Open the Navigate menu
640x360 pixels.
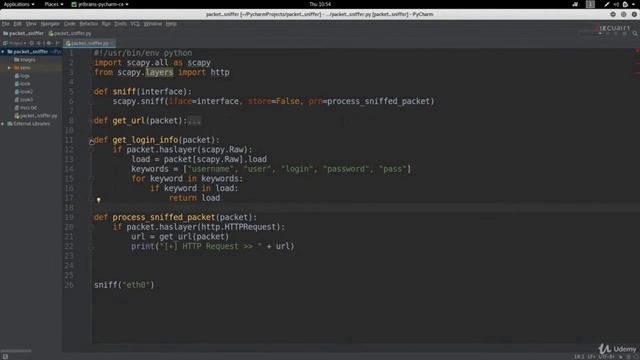point(50,24)
